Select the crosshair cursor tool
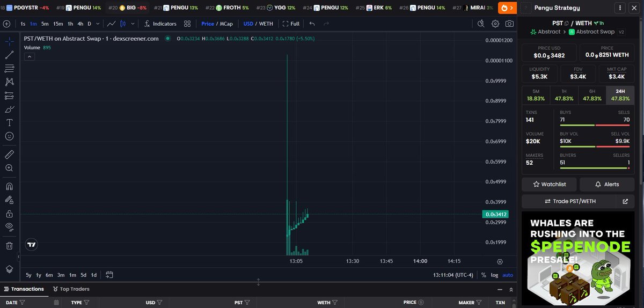Image resolution: width=644 pixels, height=308 pixels. (x=9, y=41)
